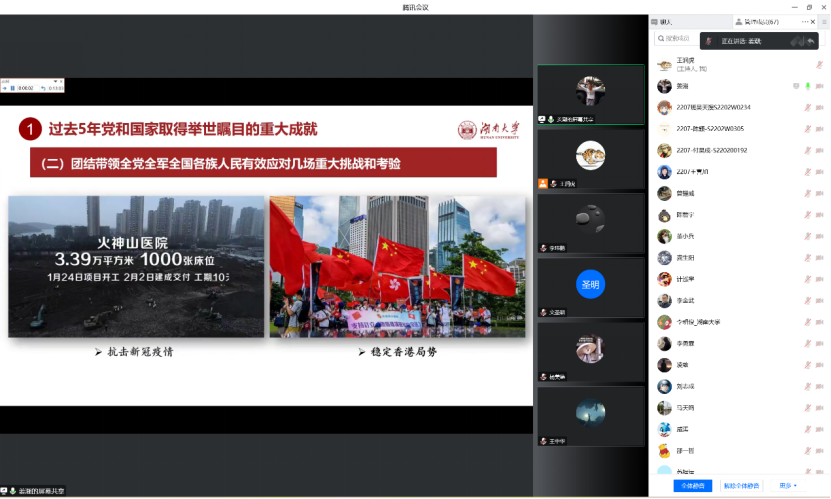Click the screen-share icon in the second participant row
This screenshot has height=499, width=831.
796,86
